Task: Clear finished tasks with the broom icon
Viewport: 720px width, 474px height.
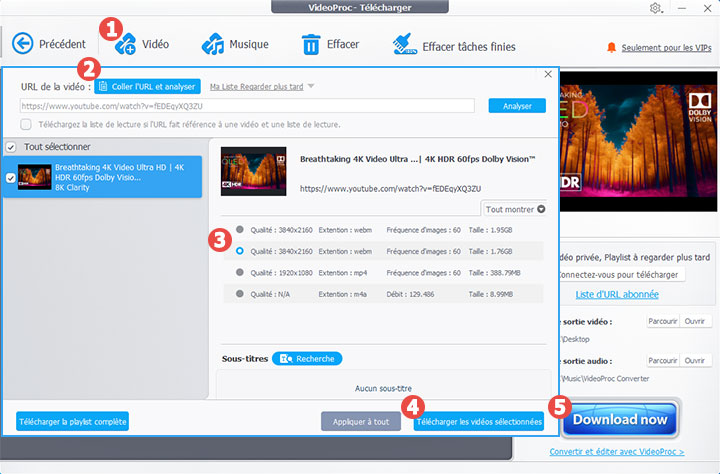Action: coord(405,44)
